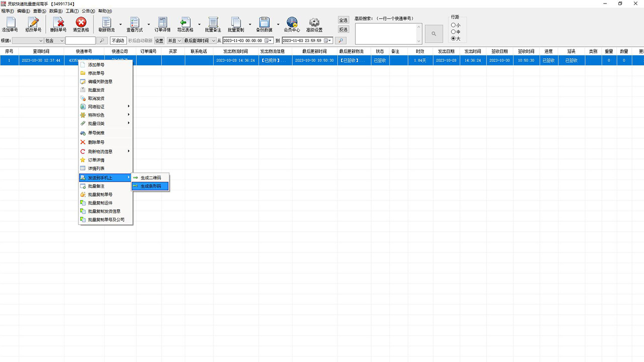Click the 反选 button
The width and height of the screenshot is (644, 362).
tap(343, 30)
